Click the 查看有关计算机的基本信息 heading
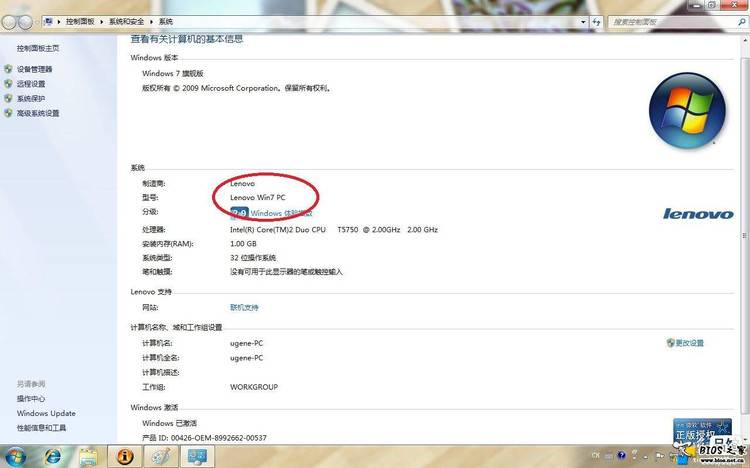This screenshot has height=468, width=750. (x=187, y=39)
